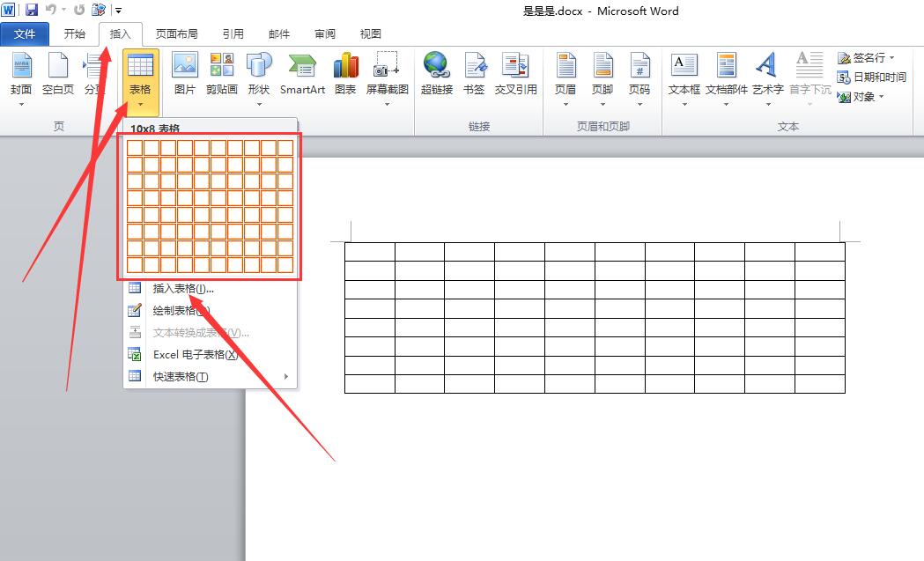Viewport: 924px width, 561px height.
Task: Click the first cell of the inserted document table
Action: (369, 252)
